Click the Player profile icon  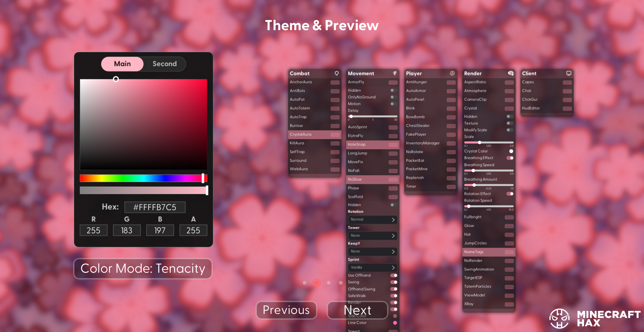tap(452, 73)
